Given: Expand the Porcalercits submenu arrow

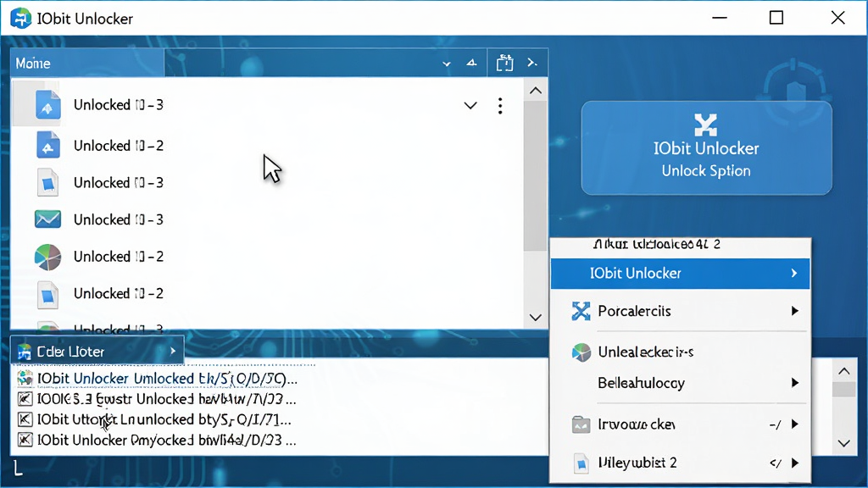Looking at the screenshot, I should [794, 311].
